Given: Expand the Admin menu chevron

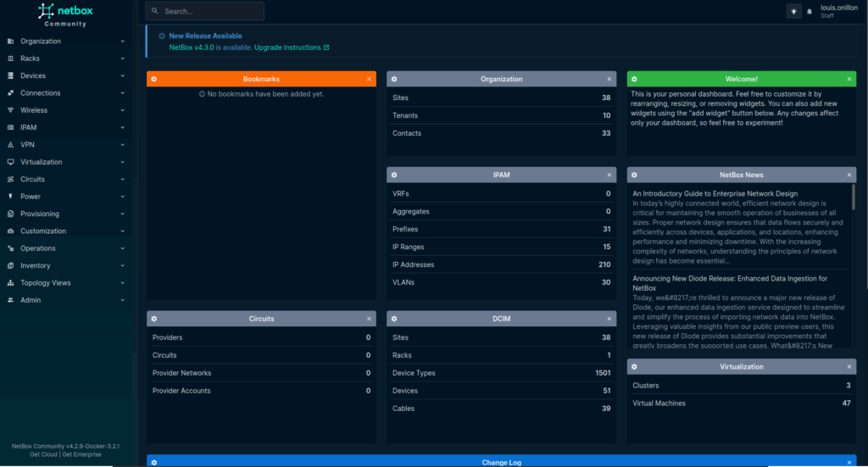Looking at the screenshot, I should coord(122,300).
